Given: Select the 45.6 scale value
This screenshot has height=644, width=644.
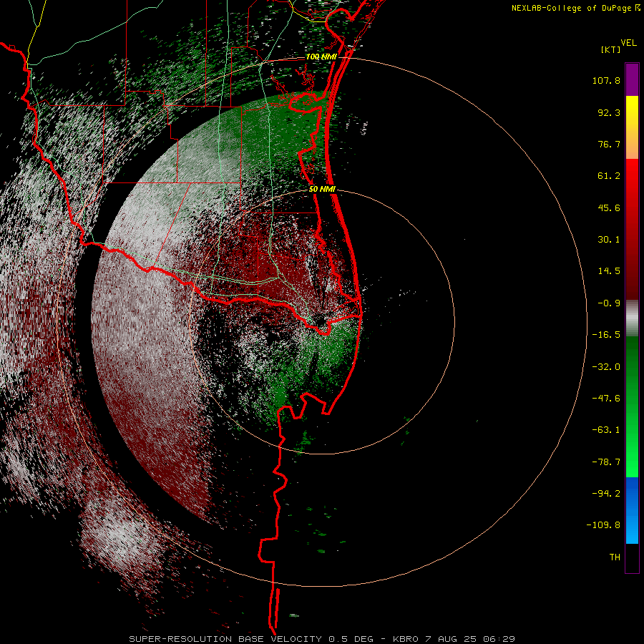Looking at the screenshot, I should (609, 208).
